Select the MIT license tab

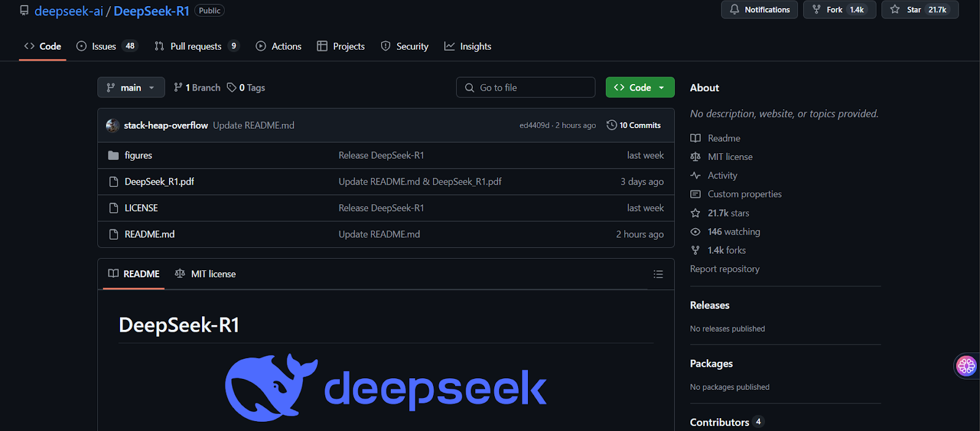[x=205, y=274]
